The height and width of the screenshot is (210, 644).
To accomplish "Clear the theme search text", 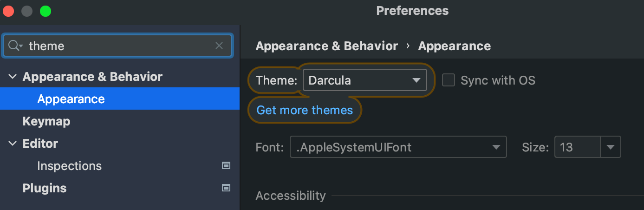I will point(219,46).
